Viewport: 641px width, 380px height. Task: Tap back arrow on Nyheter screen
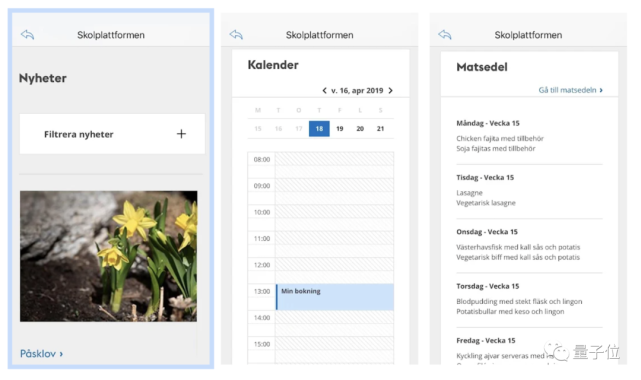click(27, 35)
